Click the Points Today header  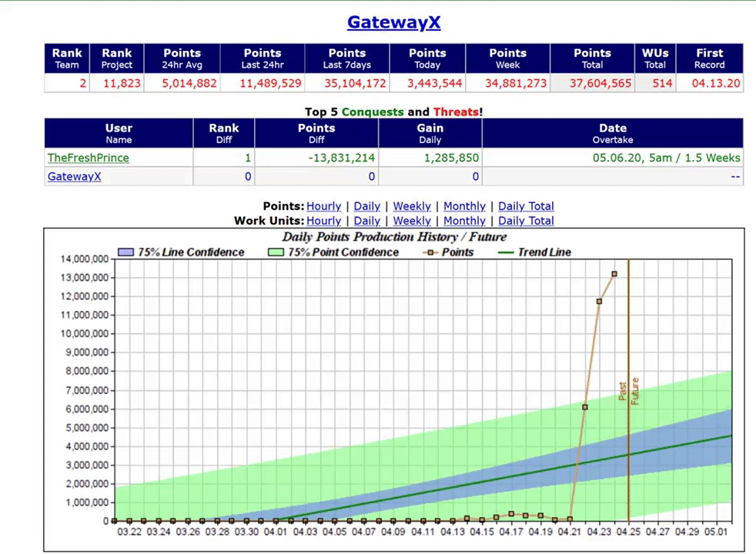point(428,58)
